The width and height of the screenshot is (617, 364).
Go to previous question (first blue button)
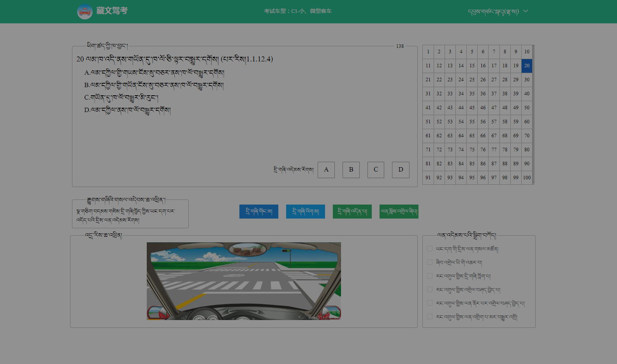click(258, 212)
